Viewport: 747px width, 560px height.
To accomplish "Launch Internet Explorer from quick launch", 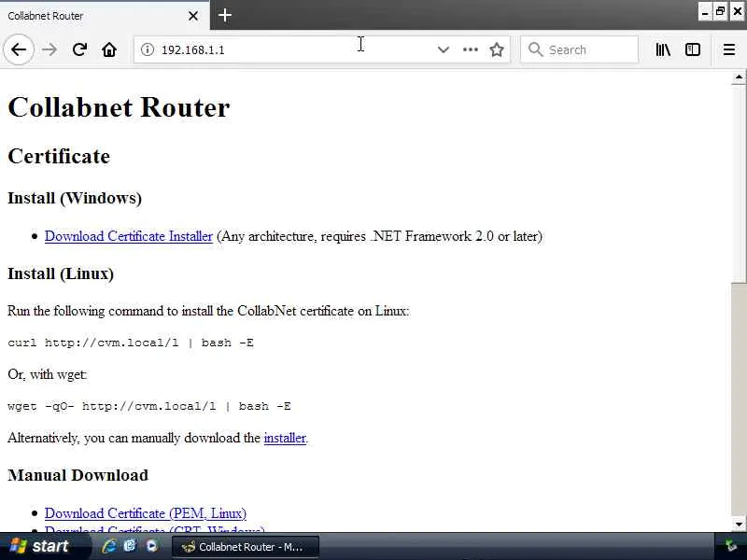I will 109,546.
